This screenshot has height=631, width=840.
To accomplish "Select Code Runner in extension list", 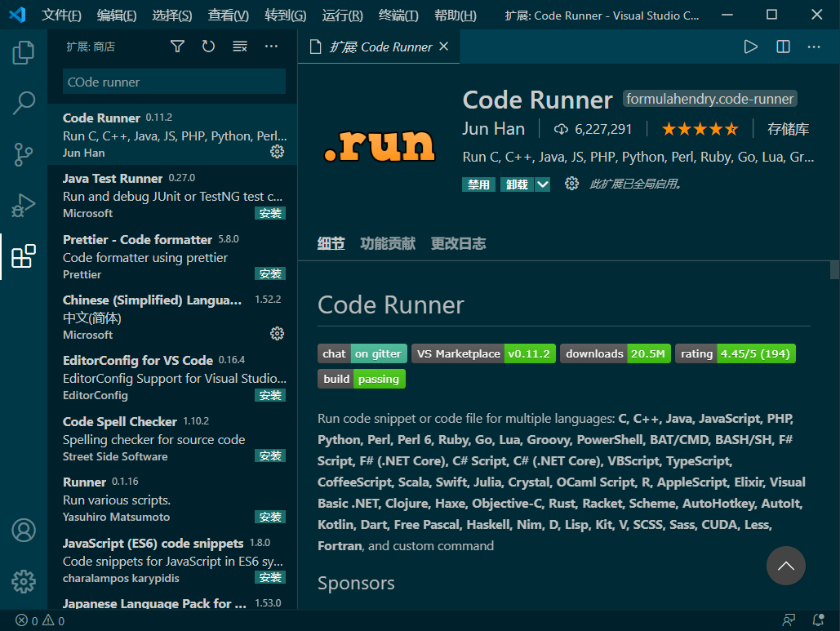I will tap(172, 134).
